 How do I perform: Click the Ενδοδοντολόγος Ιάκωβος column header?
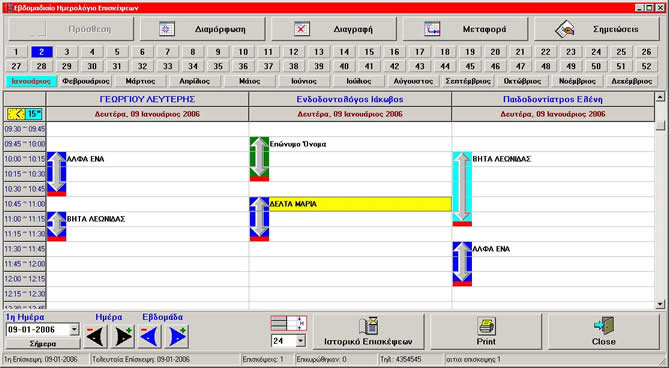(350, 99)
